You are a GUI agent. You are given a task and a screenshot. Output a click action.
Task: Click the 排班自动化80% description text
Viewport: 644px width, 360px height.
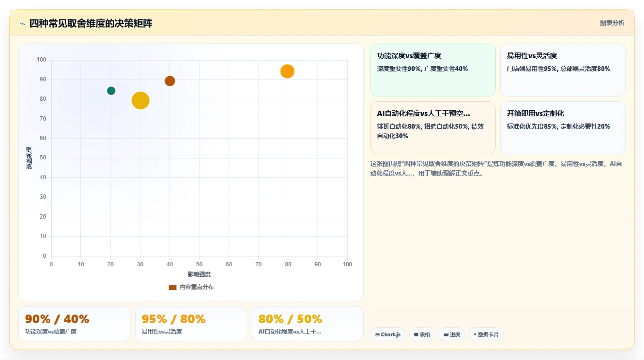[430, 131]
